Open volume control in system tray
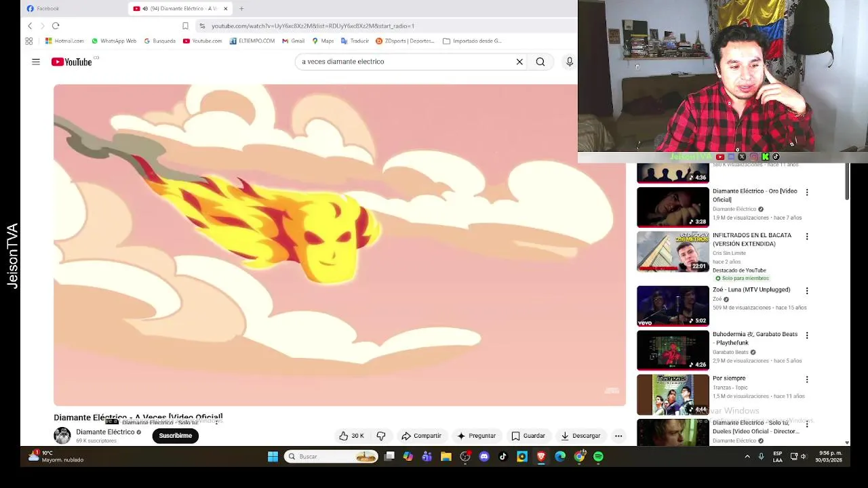 804,457
